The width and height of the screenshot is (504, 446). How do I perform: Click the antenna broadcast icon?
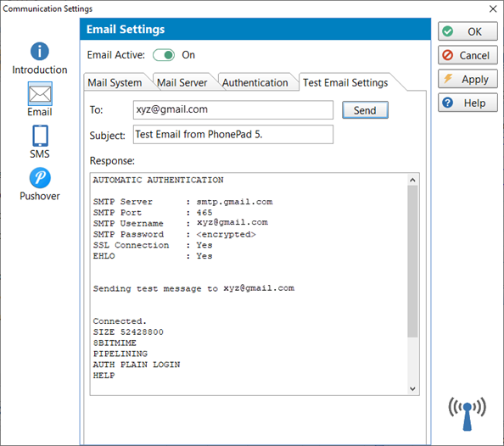tap(467, 414)
